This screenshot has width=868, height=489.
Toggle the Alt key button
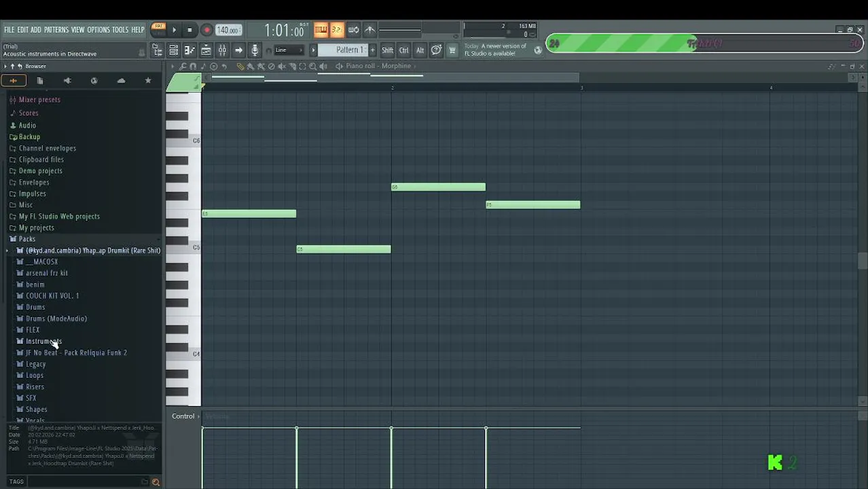[x=420, y=50]
